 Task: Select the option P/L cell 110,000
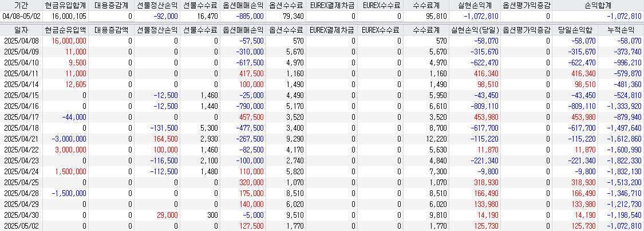243,172
